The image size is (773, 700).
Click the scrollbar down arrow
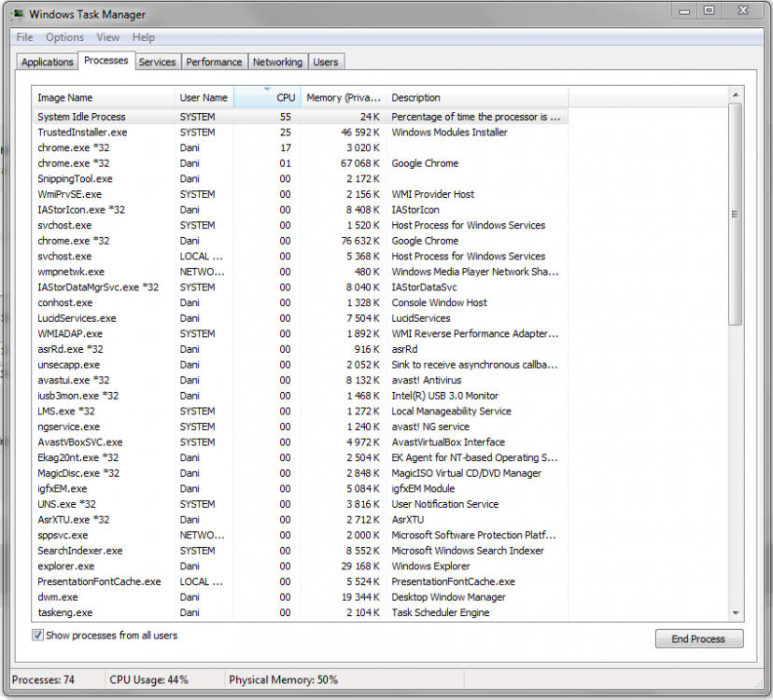[x=736, y=613]
